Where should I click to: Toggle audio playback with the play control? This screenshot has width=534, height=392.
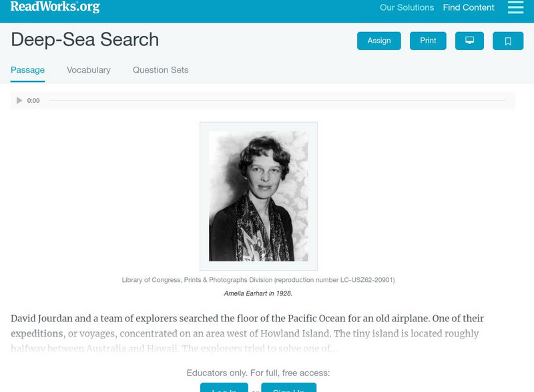click(x=19, y=101)
